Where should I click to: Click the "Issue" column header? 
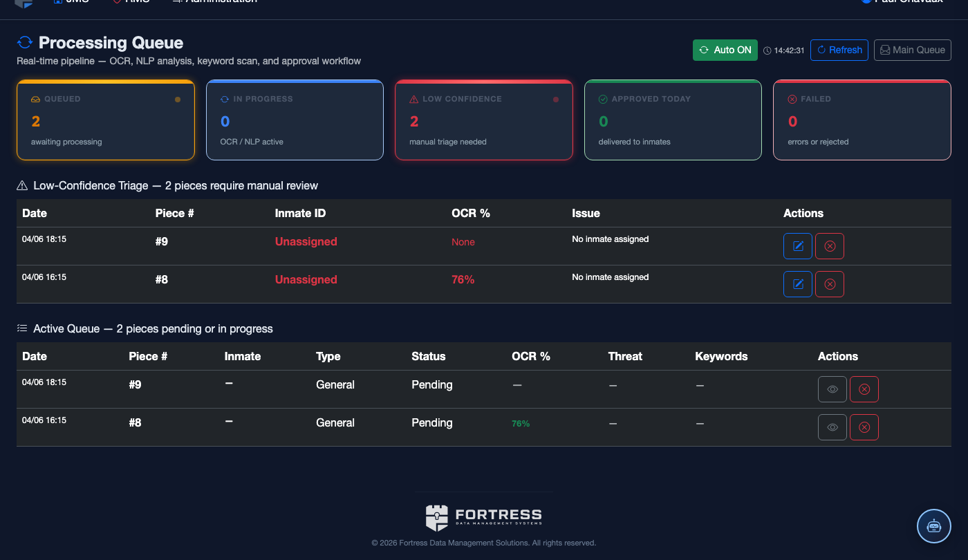tap(586, 213)
